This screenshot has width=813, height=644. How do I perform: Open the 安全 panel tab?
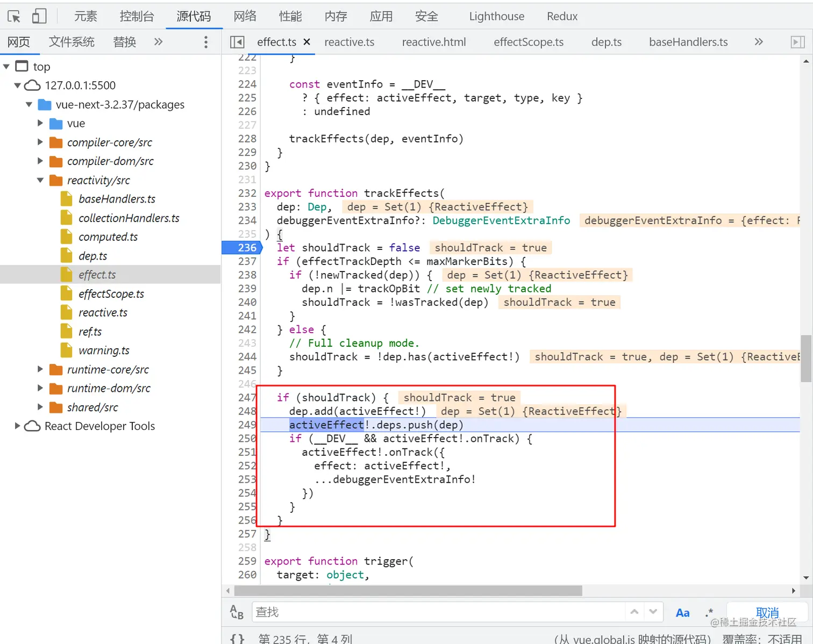pos(426,16)
